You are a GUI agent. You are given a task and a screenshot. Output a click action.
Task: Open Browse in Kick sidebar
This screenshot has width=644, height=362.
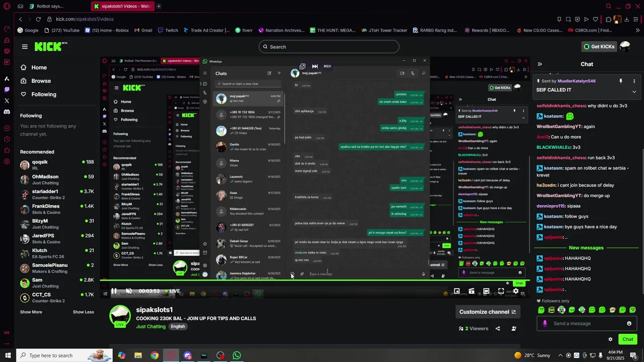(36, 81)
